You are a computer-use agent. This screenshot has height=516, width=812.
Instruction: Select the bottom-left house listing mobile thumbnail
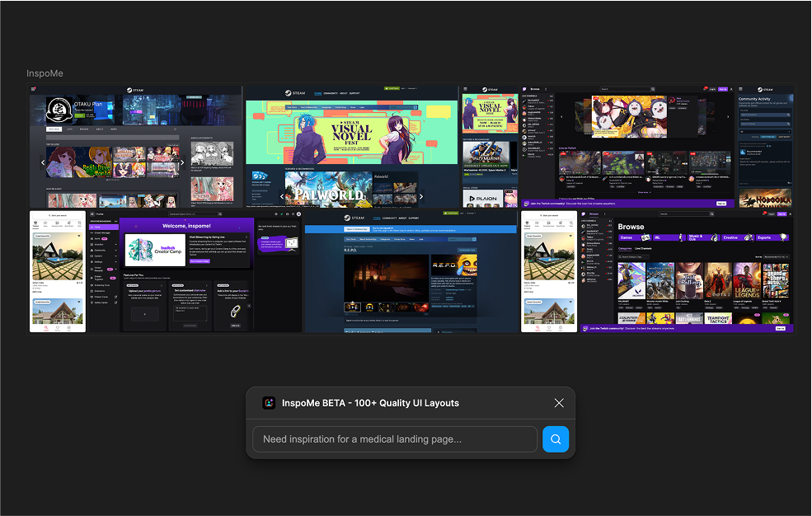click(58, 271)
